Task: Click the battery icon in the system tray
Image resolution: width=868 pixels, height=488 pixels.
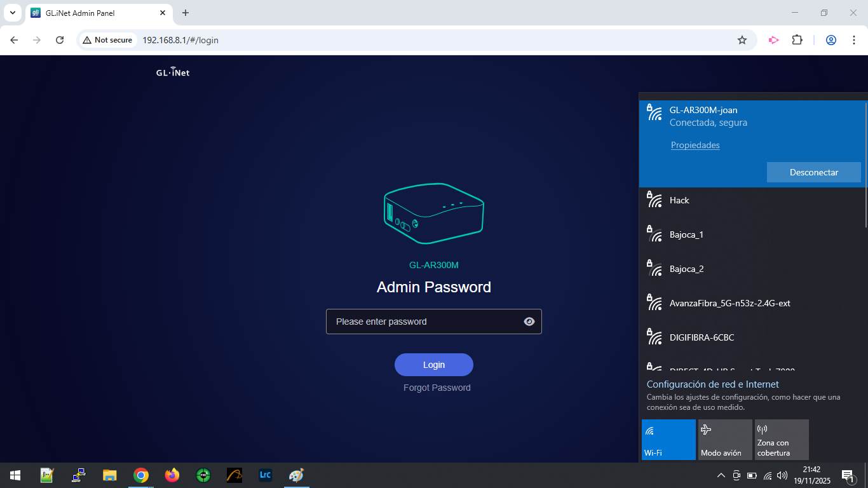Action: point(752,475)
